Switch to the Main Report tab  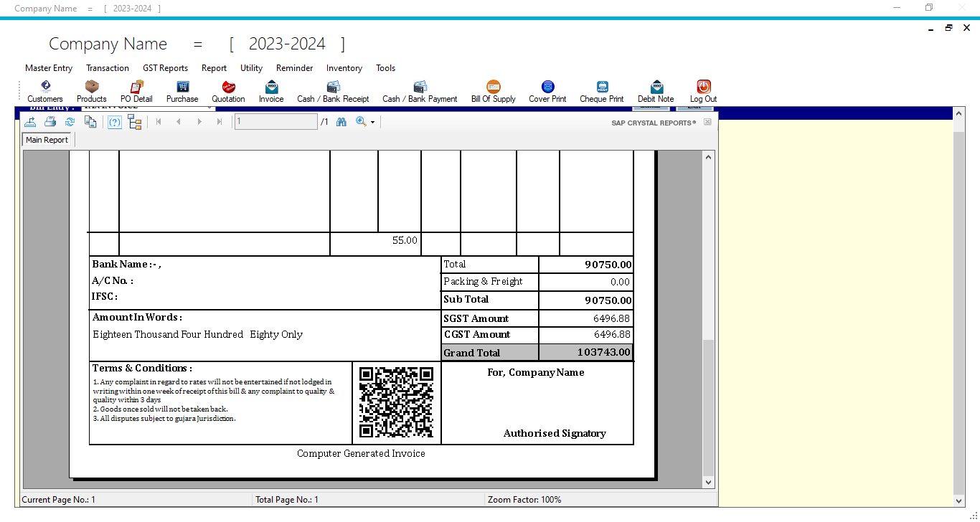[47, 139]
